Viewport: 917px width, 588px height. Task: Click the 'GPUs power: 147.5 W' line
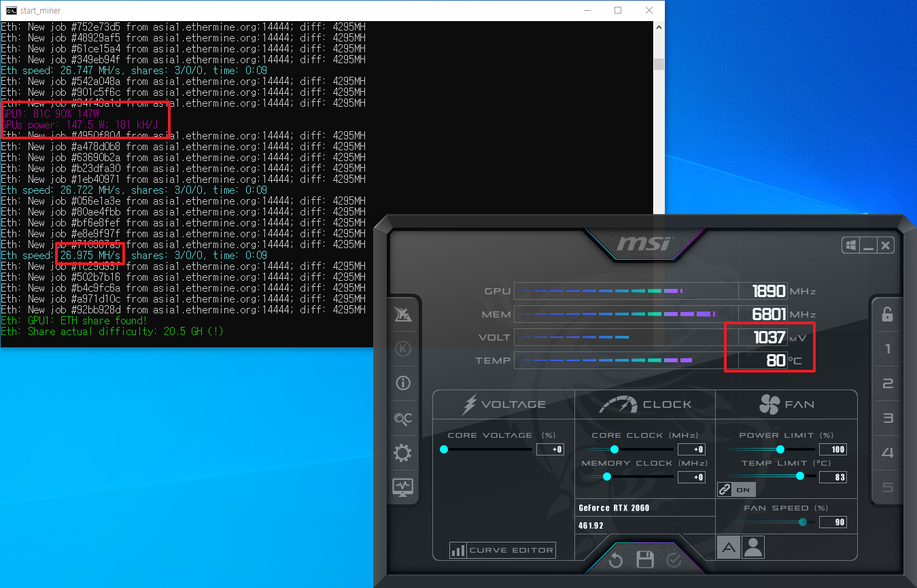80,124
